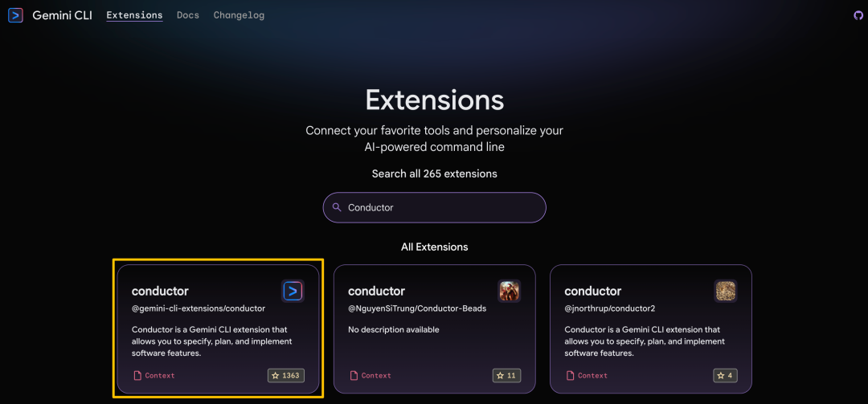Open the Changelog tab
This screenshot has height=404, width=868.
click(240, 15)
